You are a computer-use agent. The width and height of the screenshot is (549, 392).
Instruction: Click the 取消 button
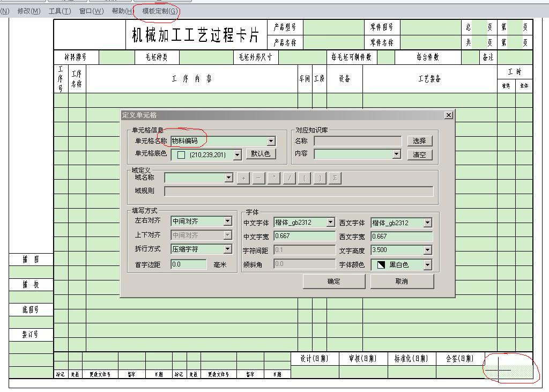pos(402,281)
